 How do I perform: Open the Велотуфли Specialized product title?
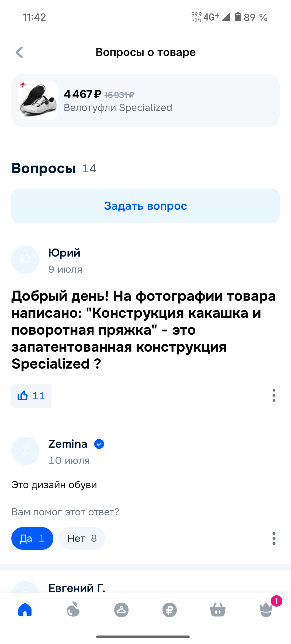(118, 108)
